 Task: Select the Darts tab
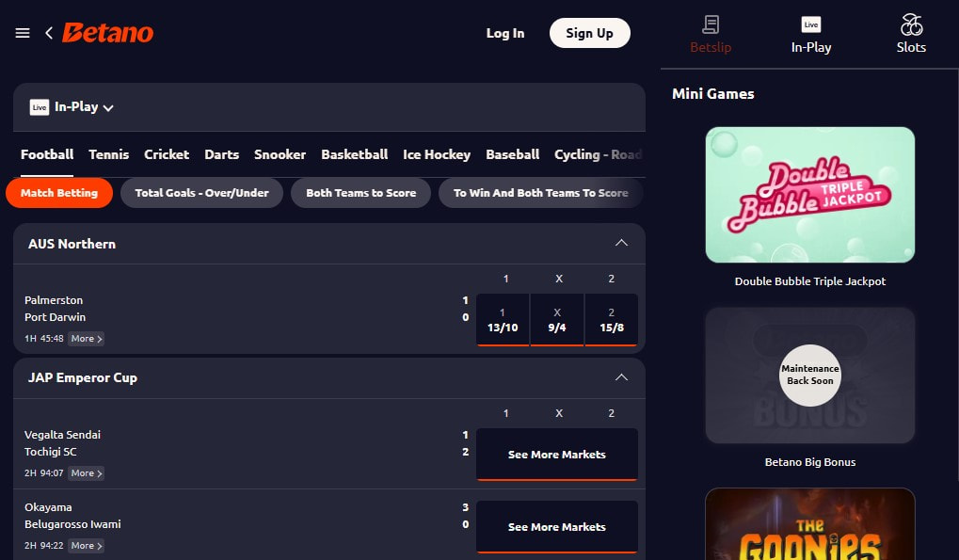point(221,154)
